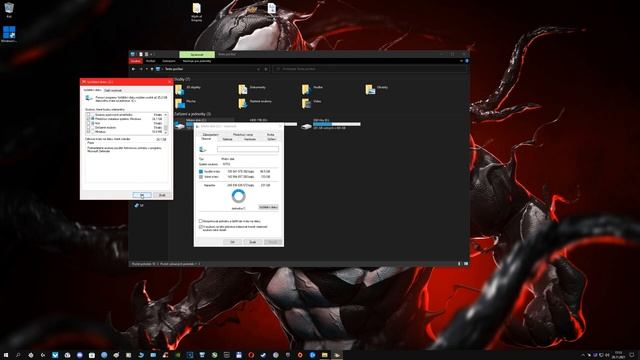640x360 pixels.
Task: Go forward in File Explorer
Action: pos(141,69)
